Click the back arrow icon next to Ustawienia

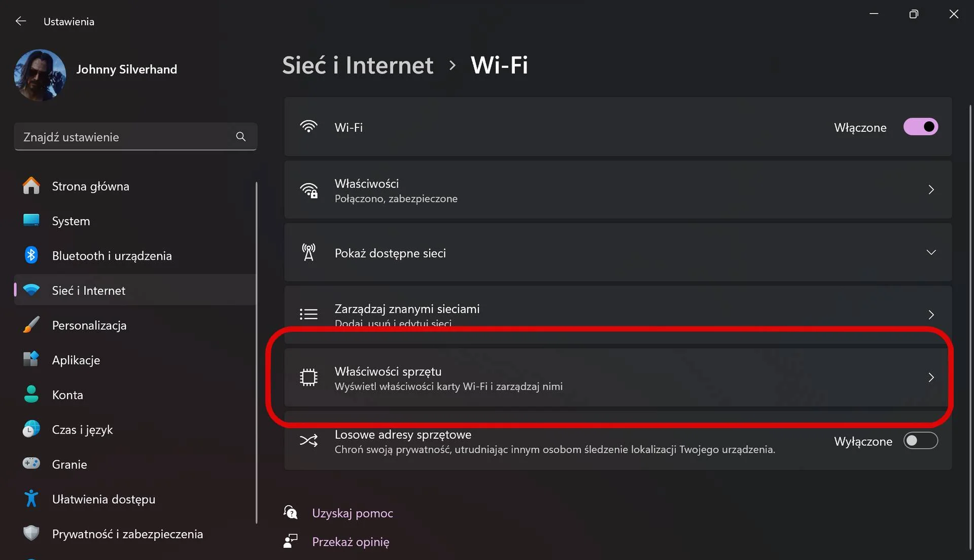click(21, 21)
